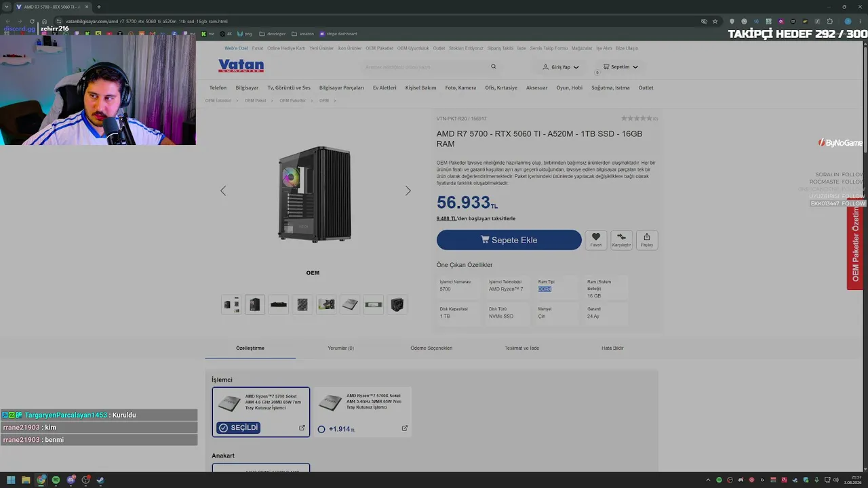Click the Outlet link in main navigation
Screen dimensions: 868x488
646,87
